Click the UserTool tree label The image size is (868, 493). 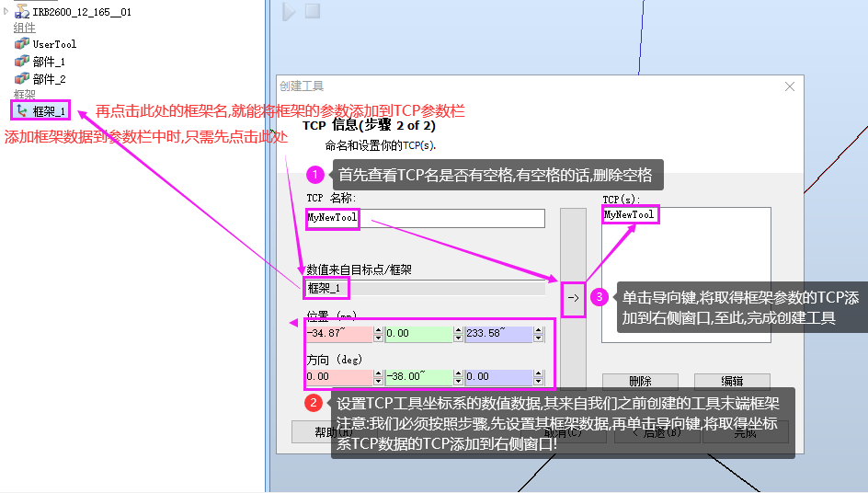click(54, 44)
